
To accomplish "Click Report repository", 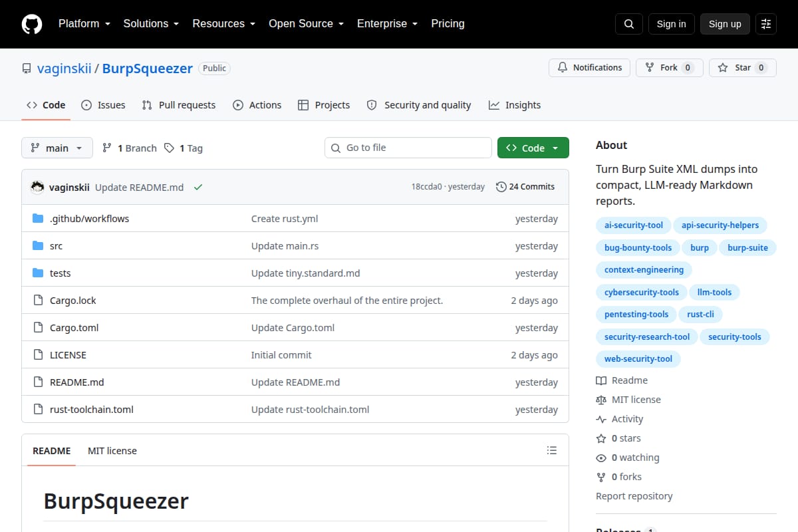I will coord(634,496).
